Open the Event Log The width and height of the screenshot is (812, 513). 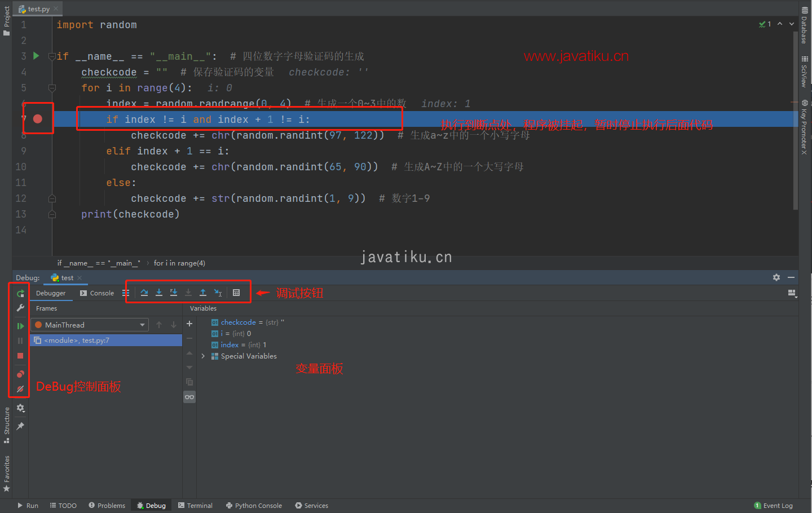click(774, 506)
